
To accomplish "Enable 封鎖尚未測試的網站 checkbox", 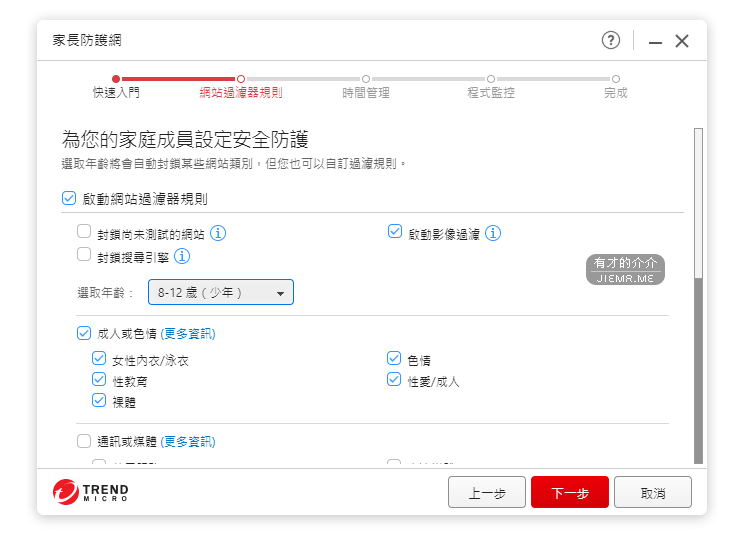I will coord(84,232).
